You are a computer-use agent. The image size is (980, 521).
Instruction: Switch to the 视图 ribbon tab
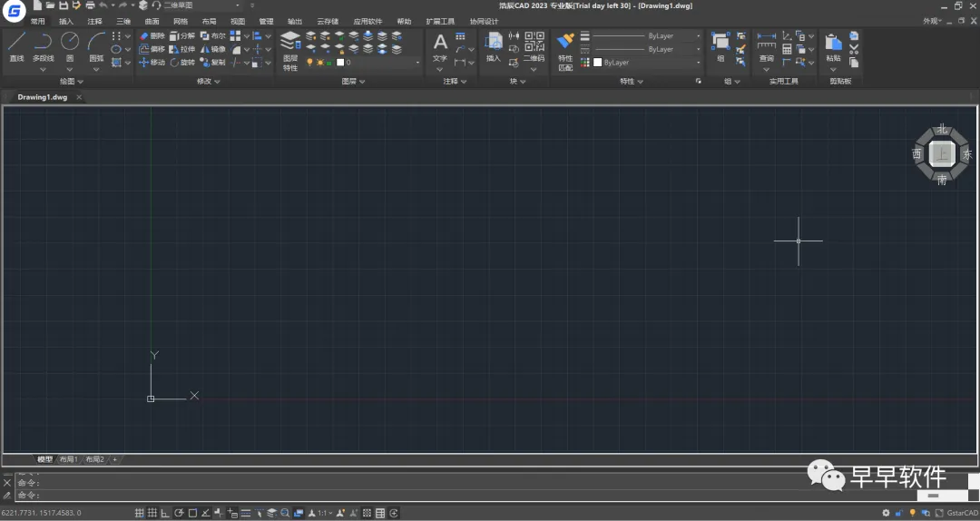pyautogui.click(x=238, y=21)
